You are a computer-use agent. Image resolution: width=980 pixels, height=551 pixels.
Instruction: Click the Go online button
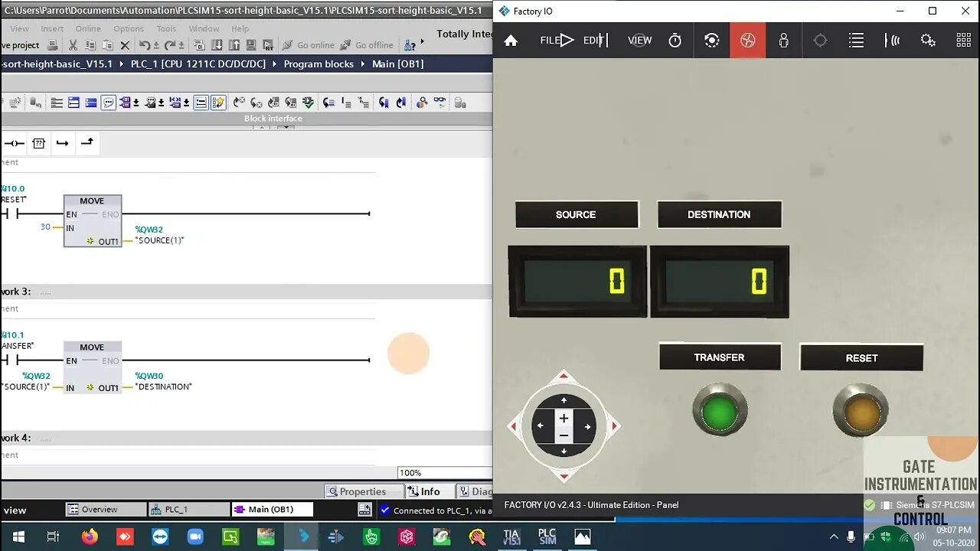click(308, 45)
